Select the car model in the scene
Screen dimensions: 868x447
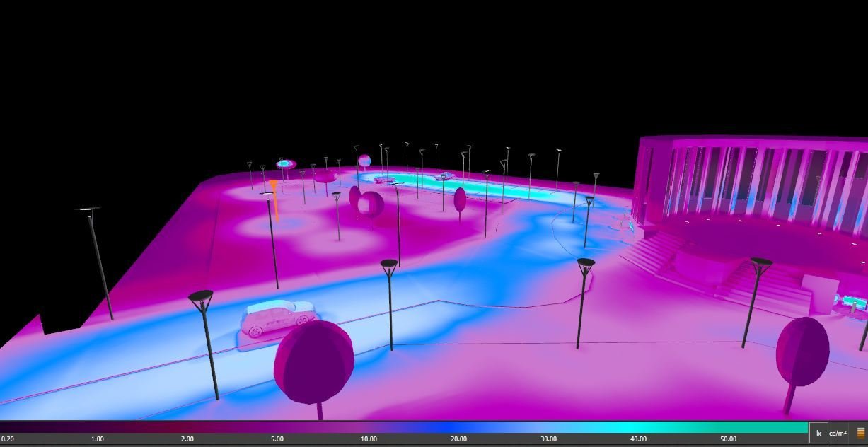click(x=276, y=318)
